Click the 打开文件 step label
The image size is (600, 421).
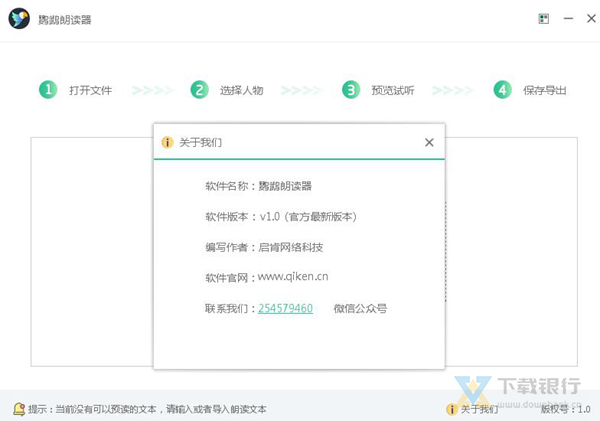point(90,90)
